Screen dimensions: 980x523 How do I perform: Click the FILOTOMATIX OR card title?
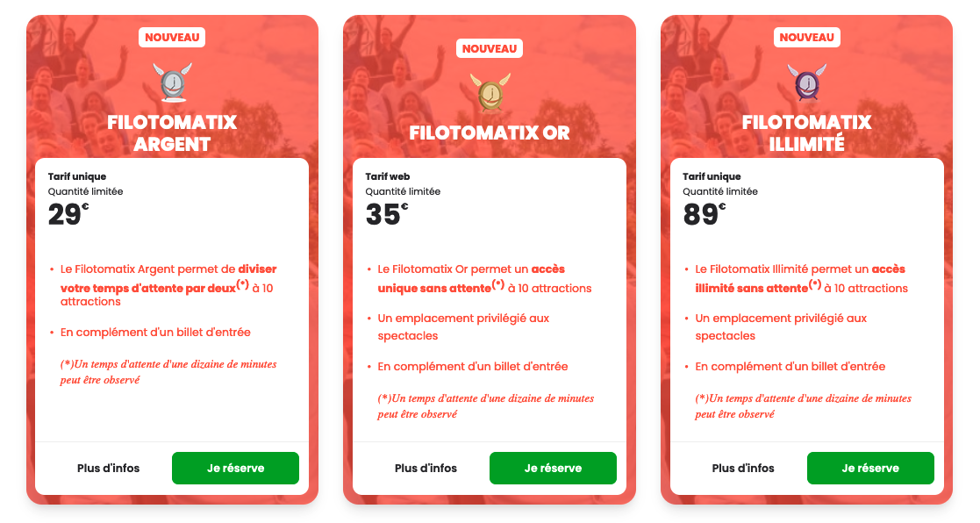tap(489, 133)
